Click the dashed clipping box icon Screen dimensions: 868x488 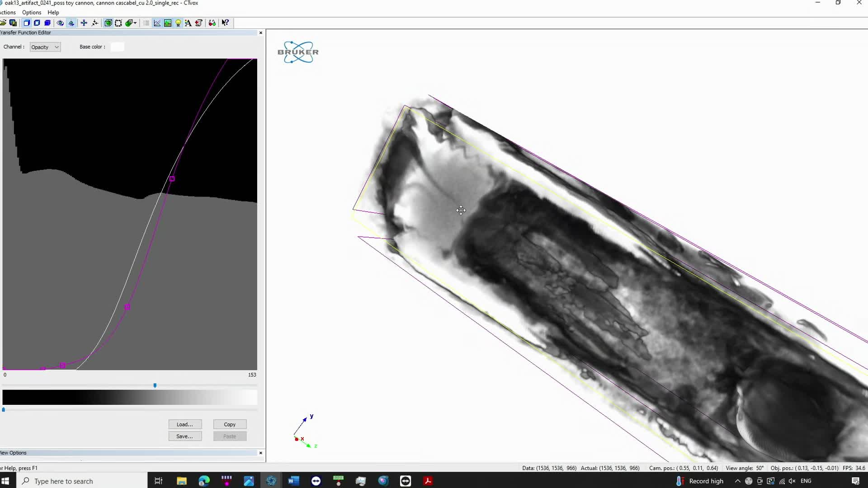[118, 23]
